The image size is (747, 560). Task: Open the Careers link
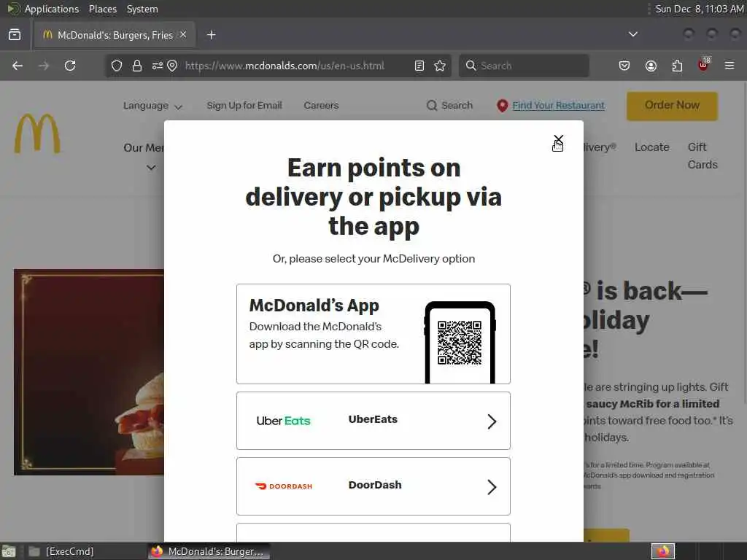pyautogui.click(x=321, y=105)
